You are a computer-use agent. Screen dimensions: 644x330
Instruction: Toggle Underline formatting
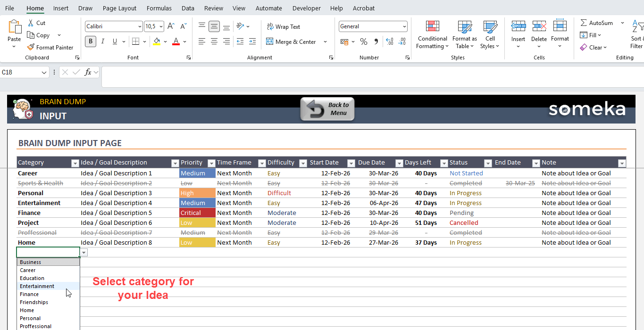tap(115, 41)
